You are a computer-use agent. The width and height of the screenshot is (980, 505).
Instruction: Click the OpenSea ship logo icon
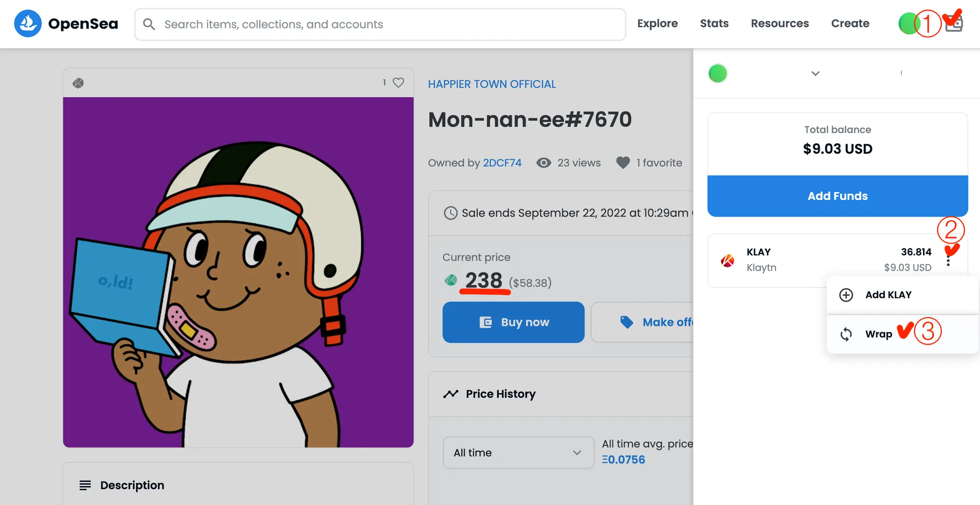tap(28, 23)
